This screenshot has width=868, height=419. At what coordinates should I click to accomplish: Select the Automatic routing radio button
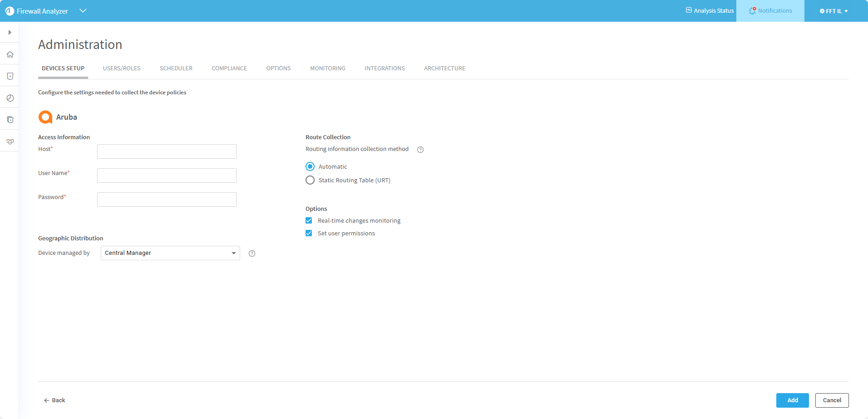[x=310, y=166]
